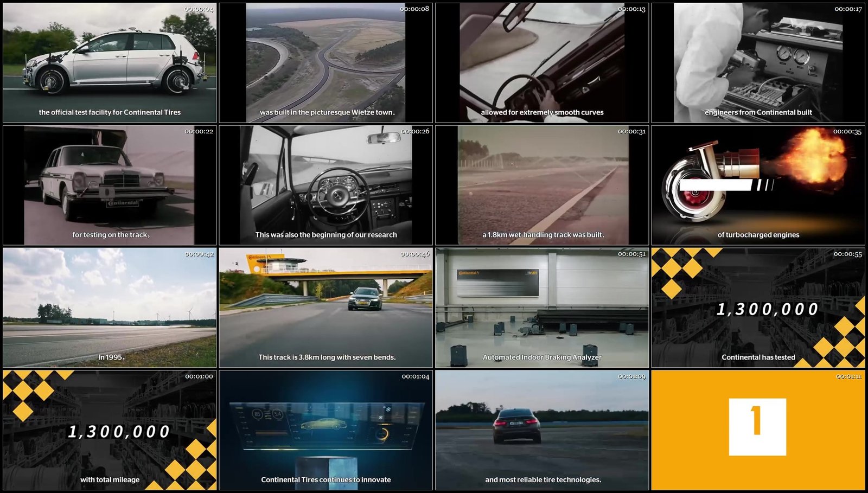Click timestamp 00:00:46
The width and height of the screenshot is (868, 493).
tap(415, 254)
